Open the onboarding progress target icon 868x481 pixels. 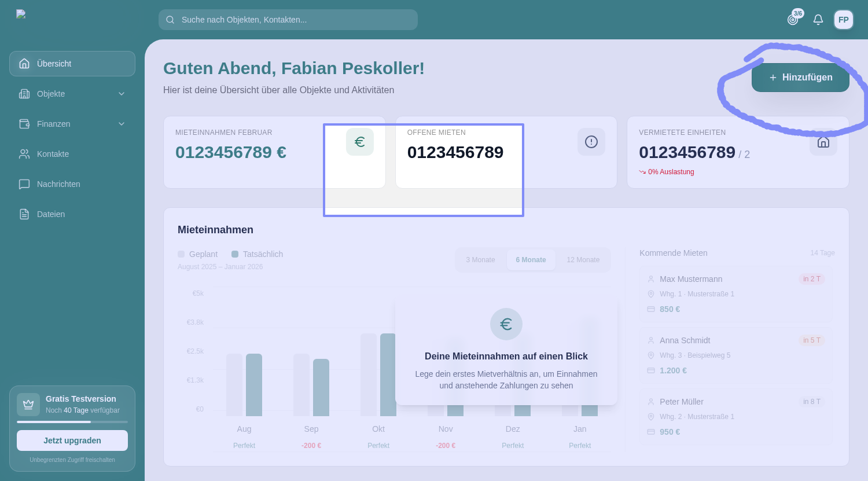[793, 20]
